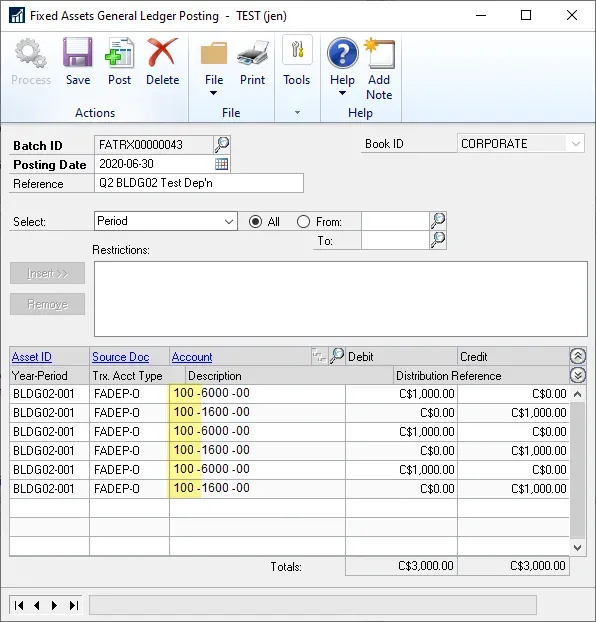Click the Account column link

pos(192,357)
